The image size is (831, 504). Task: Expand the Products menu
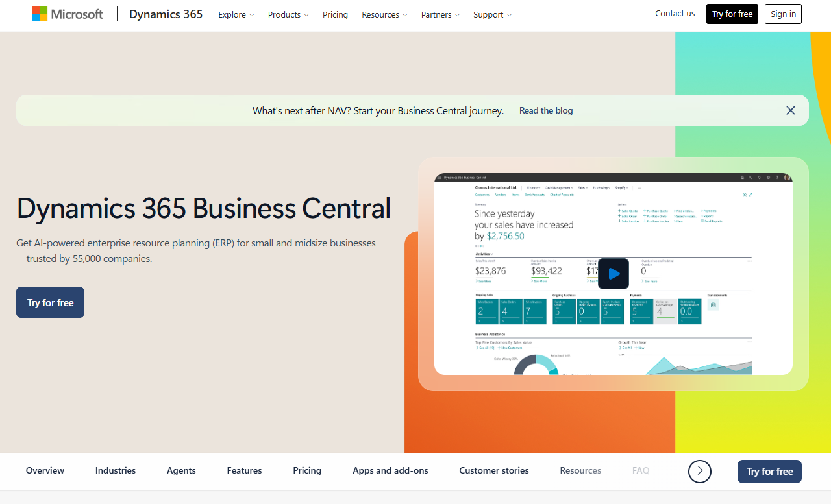pyautogui.click(x=288, y=14)
